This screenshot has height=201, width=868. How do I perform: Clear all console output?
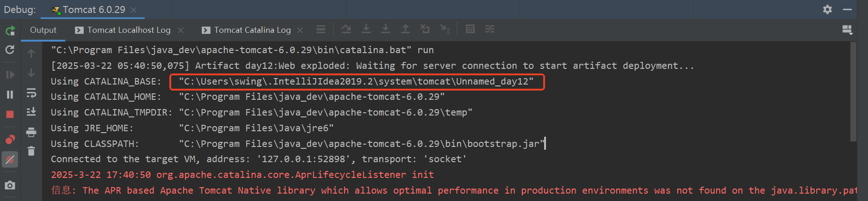(x=31, y=151)
